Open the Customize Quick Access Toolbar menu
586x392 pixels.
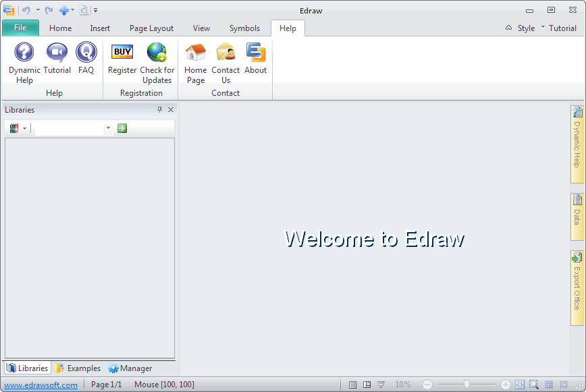tap(96, 10)
